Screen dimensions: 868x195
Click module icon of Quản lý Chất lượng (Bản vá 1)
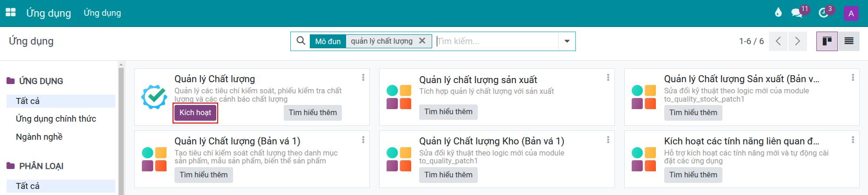pyautogui.click(x=154, y=159)
